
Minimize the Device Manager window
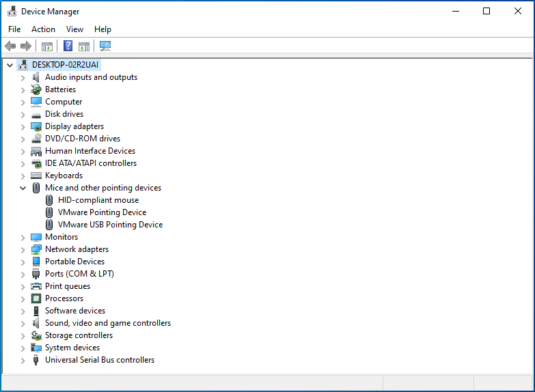[456, 11]
